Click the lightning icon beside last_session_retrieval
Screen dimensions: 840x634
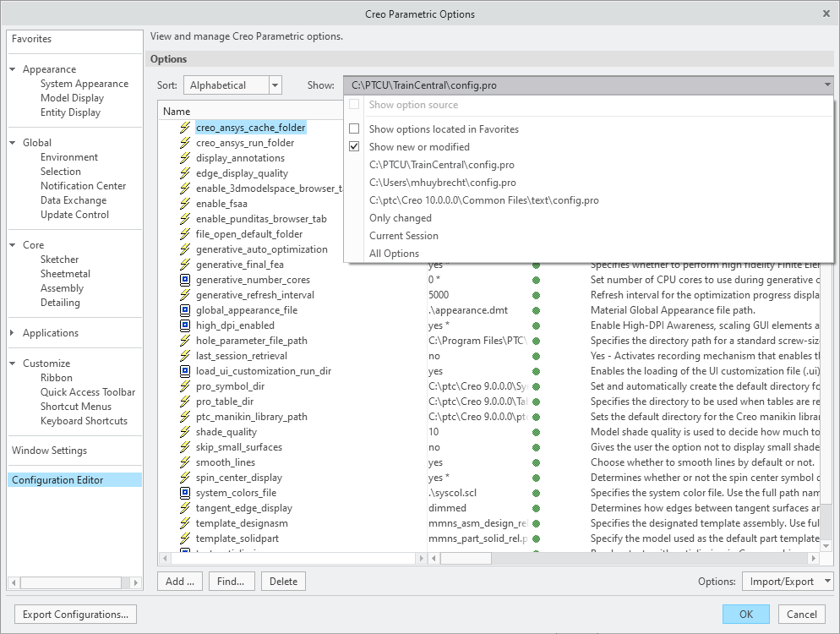[x=185, y=356]
